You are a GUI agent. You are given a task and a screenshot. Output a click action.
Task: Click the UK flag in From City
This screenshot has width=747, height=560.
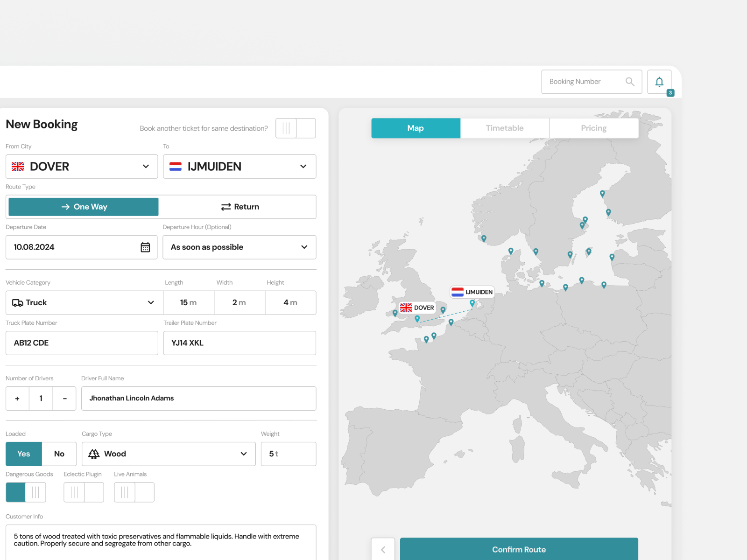coord(18,167)
